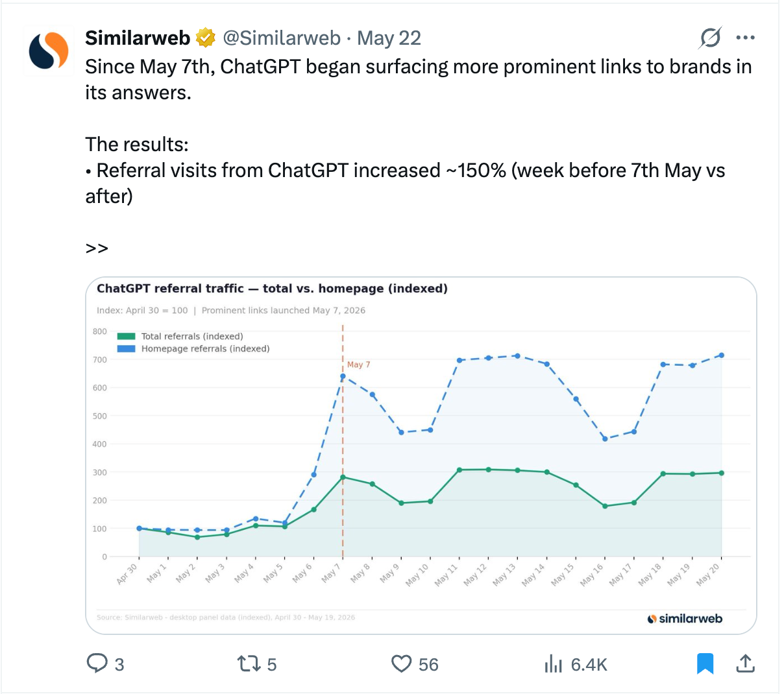This screenshot has width=784, height=694.
Task: Click the green Total referrals legend swatch
Action: [x=126, y=336]
